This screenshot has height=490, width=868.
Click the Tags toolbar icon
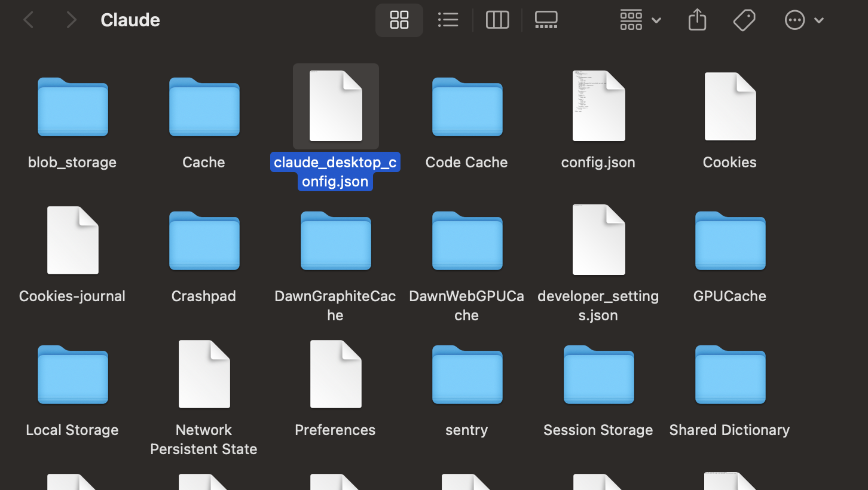click(744, 20)
